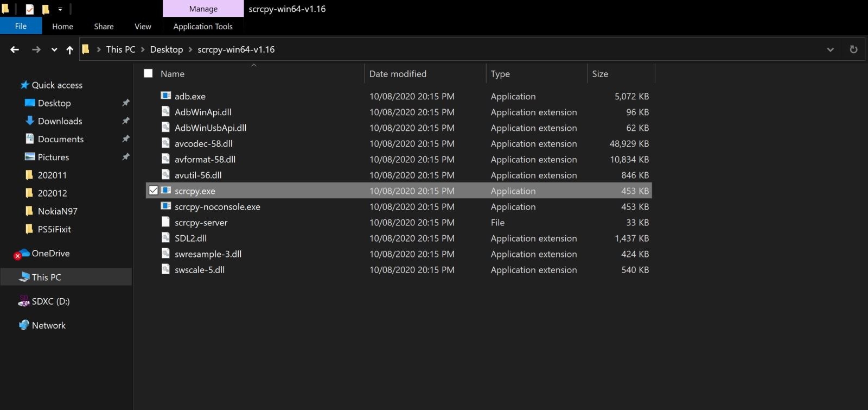Refresh the current folder view

pyautogui.click(x=853, y=49)
